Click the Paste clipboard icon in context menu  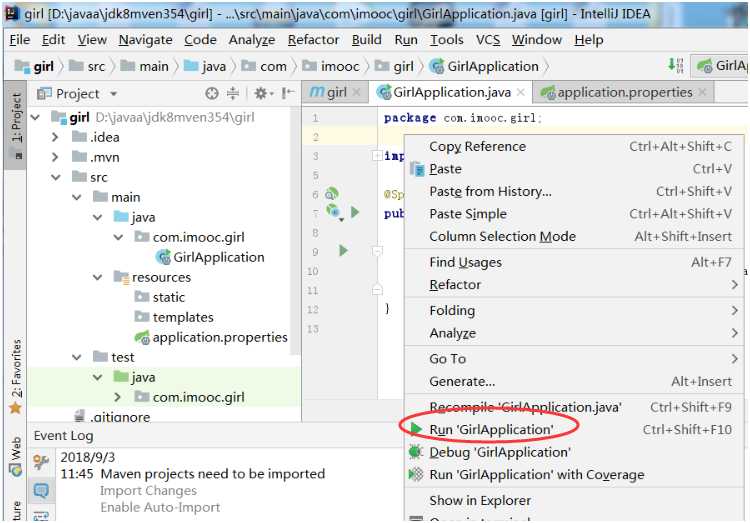coord(417,169)
